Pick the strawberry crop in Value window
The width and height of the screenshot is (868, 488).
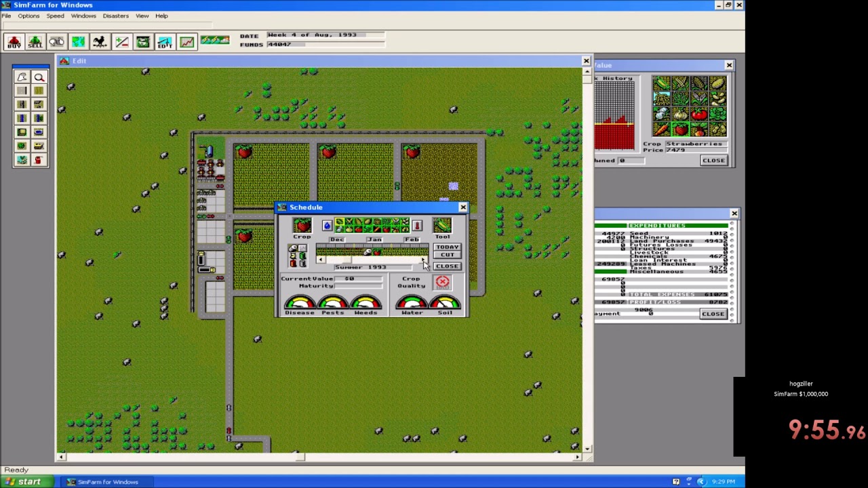point(681,129)
